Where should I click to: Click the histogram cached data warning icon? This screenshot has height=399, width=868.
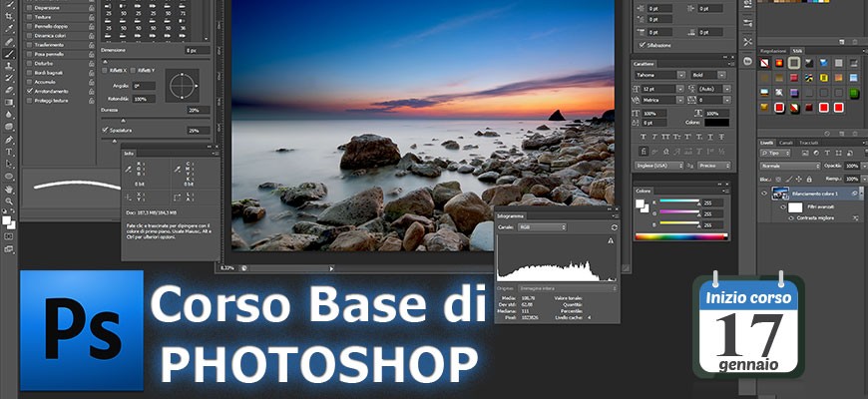coord(611,240)
